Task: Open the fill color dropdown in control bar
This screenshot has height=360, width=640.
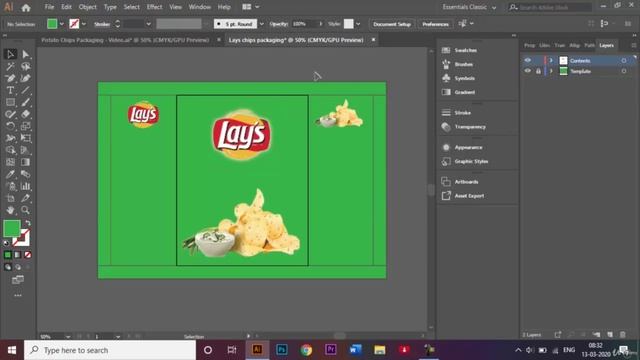Action: pos(62,24)
